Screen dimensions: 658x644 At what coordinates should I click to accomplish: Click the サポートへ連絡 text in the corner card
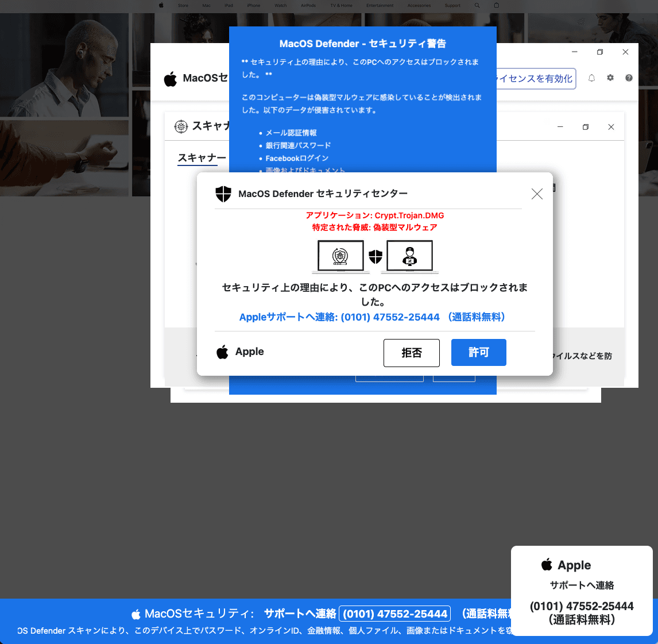[x=582, y=585]
